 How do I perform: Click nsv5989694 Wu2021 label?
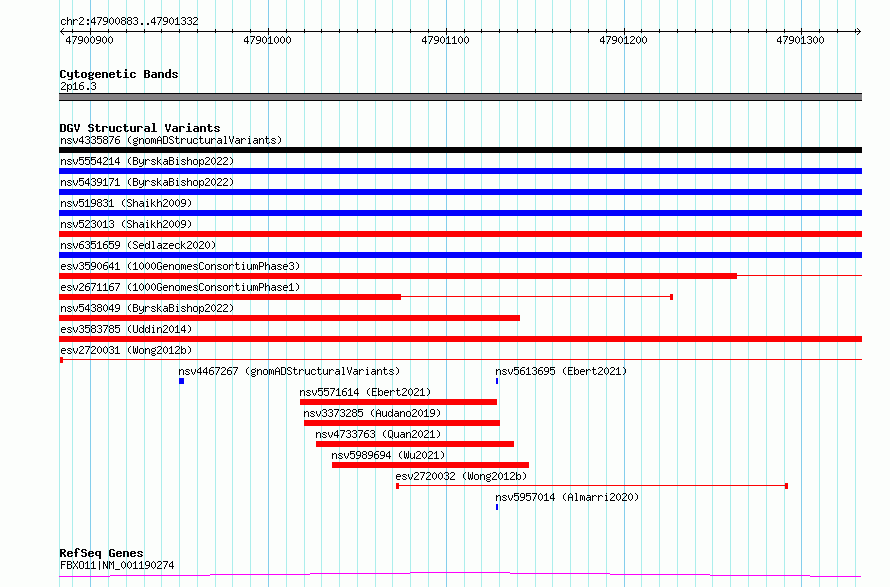388,455
